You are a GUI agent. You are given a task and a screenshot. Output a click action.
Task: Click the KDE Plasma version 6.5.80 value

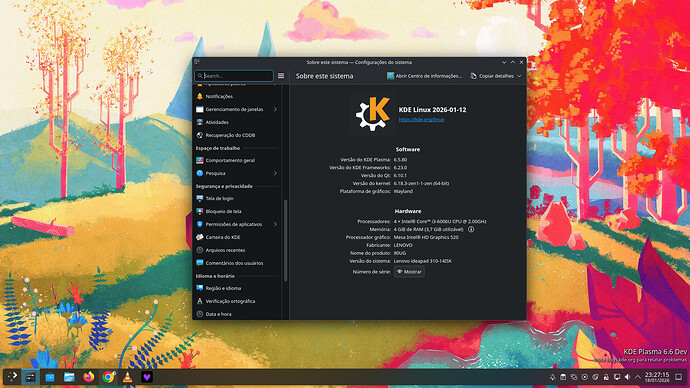coord(400,160)
